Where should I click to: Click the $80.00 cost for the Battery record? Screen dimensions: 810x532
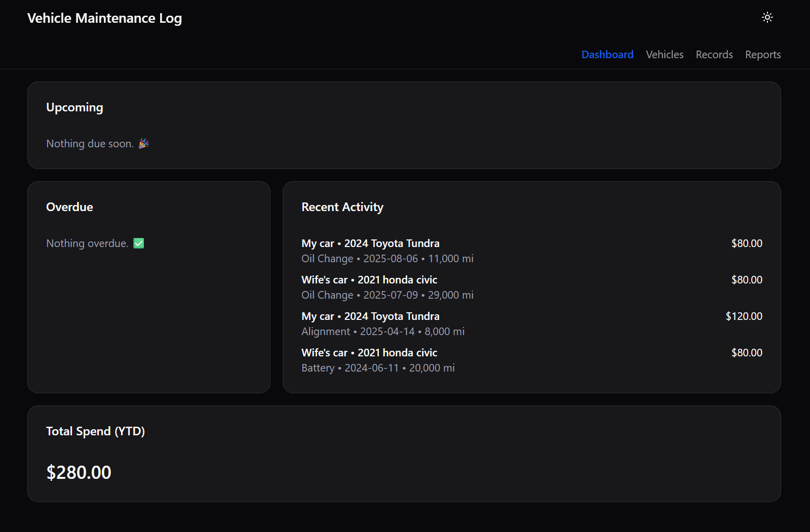point(747,353)
